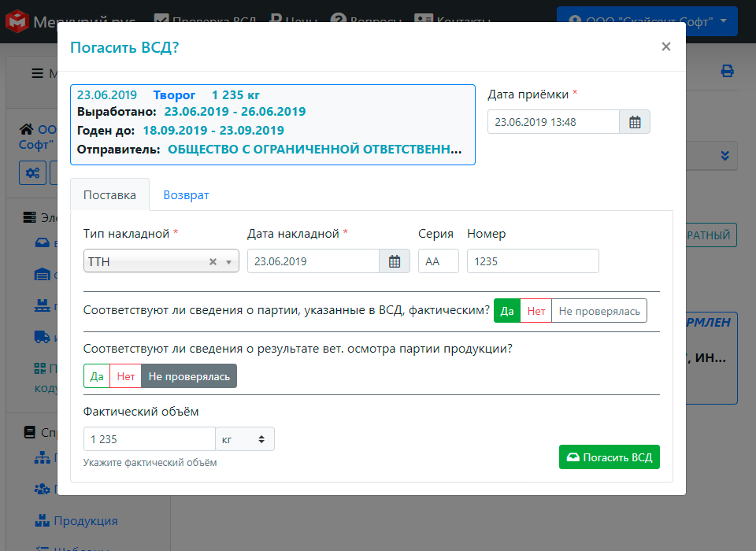This screenshot has height=551, width=756.
Task: Click the double-chevron collapse icon on the right
Action: pyautogui.click(x=724, y=156)
